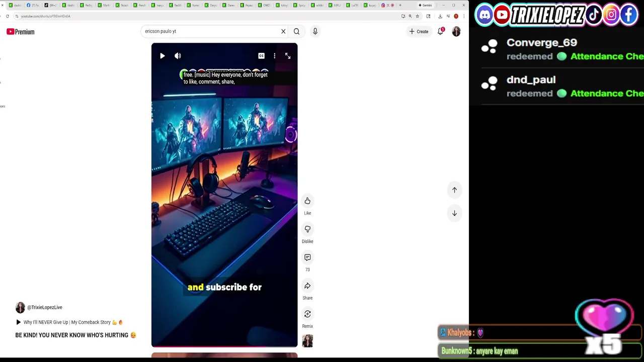644x362 pixels.
Task: Open the comments showing 73
Action: [x=307, y=257]
